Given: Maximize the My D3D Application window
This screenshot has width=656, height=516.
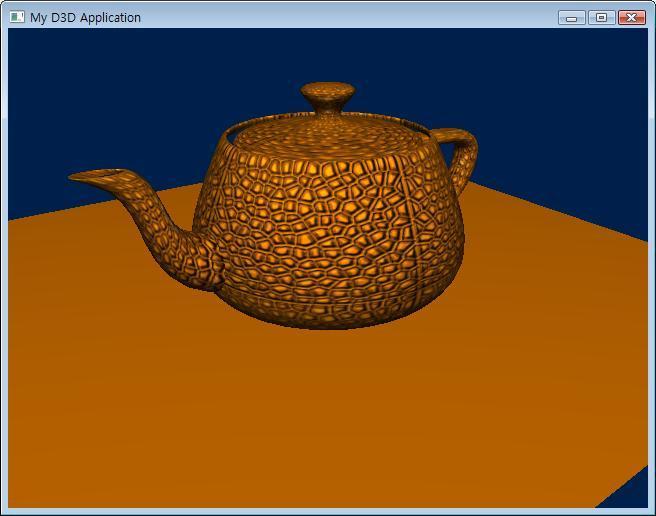Looking at the screenshot, I should [x=601, y=18].
